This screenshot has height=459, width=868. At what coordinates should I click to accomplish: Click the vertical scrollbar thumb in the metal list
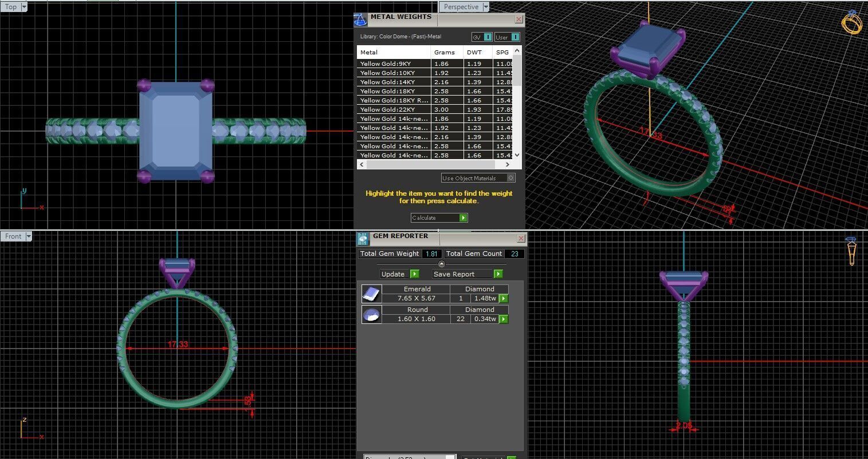[x=517, y=70]
